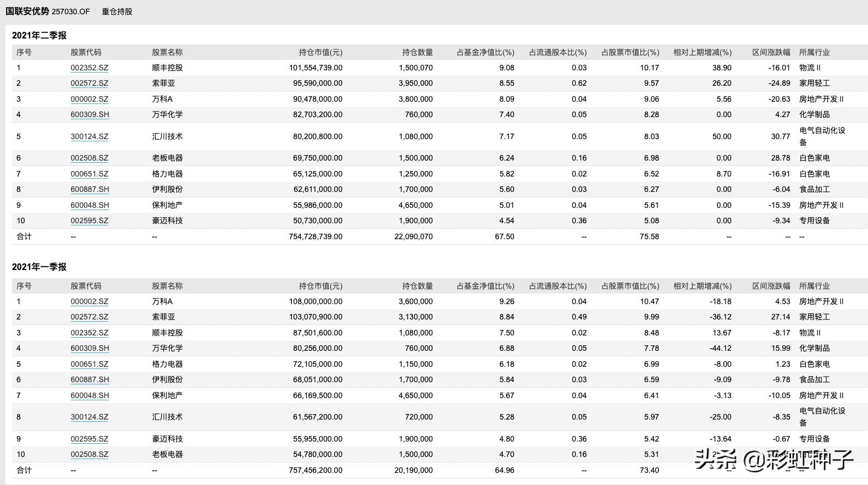Select the holding value 103,070,900.00

[316, 317]
